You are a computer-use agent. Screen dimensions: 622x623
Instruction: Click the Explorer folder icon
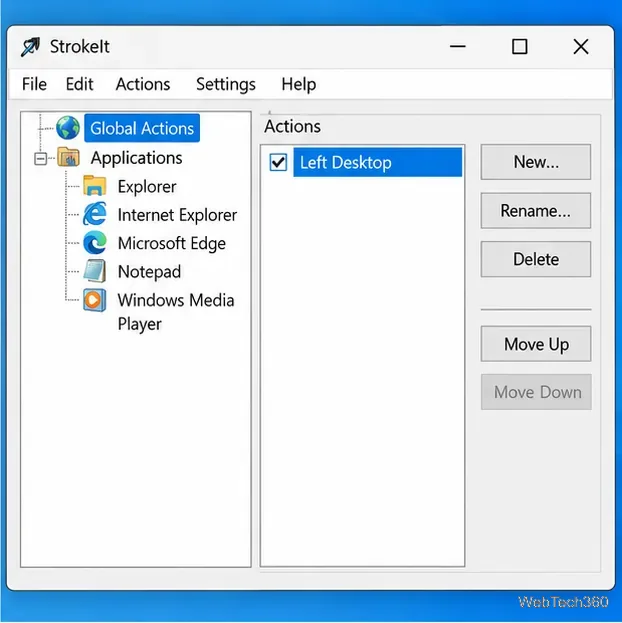[x=95, y=186]
